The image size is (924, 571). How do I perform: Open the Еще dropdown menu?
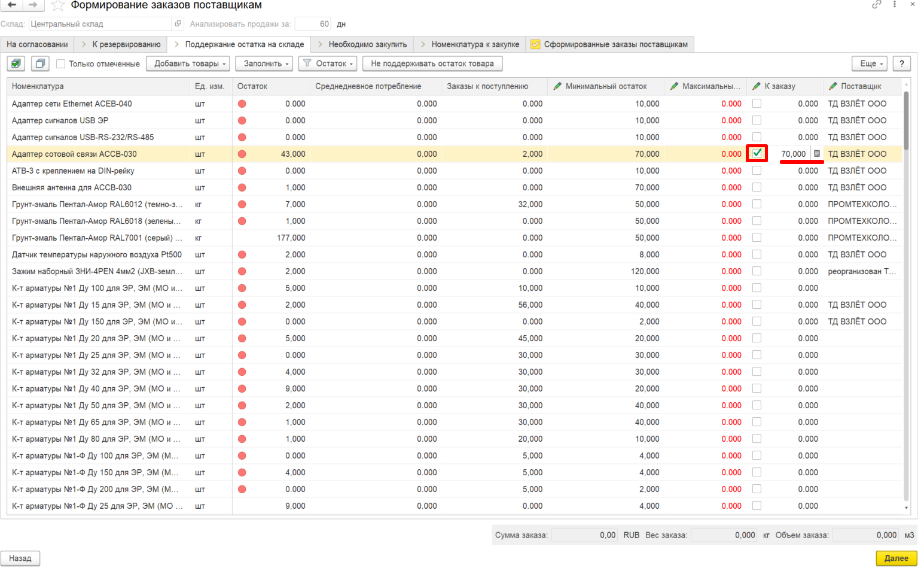point(870,63)
